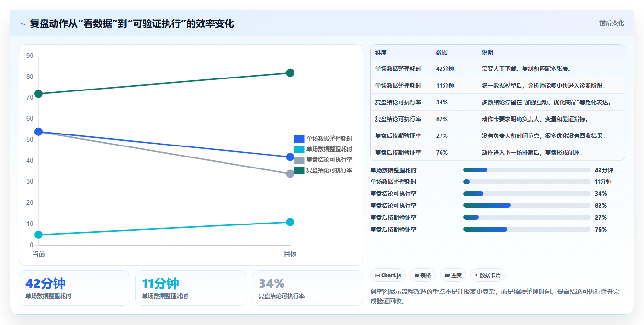Click the 数据卡片 tag chip

tap(488, 275)
